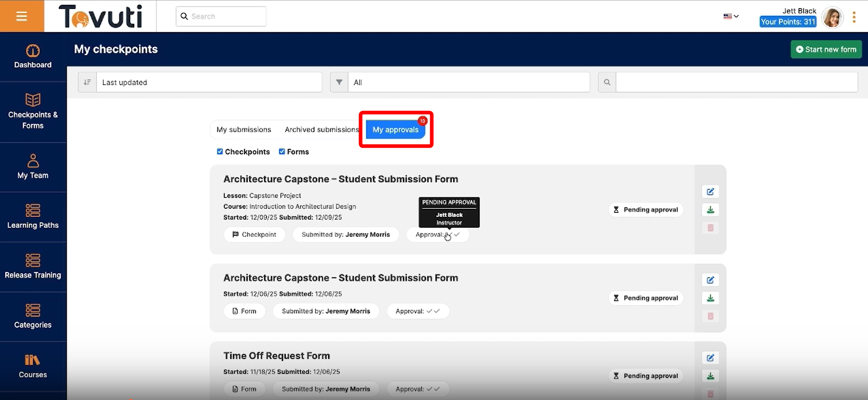Screen dimensions: 868x400
Task: Open the hamburger menu
Action: coord(22,16)
